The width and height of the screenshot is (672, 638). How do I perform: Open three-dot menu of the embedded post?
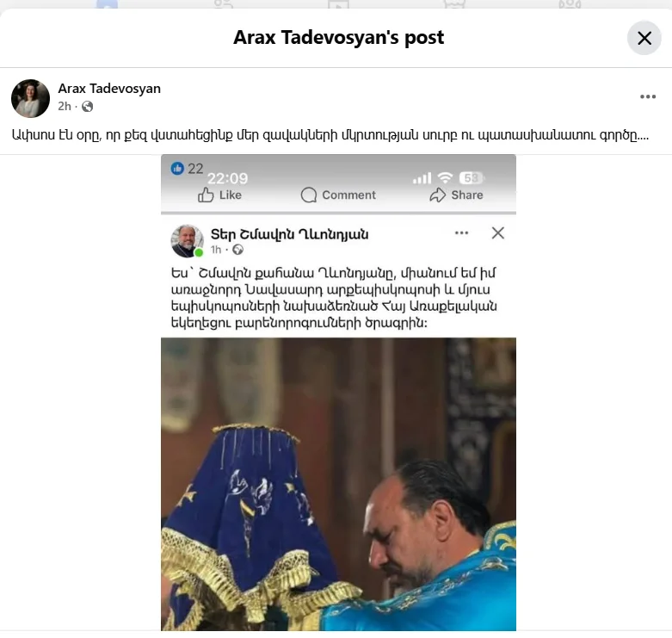pos(461,232)
